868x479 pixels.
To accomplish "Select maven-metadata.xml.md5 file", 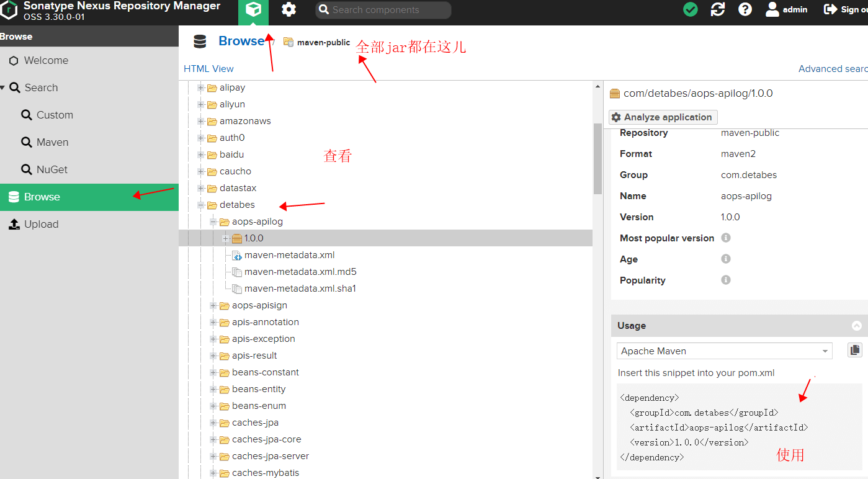I will tap(300, 272).
